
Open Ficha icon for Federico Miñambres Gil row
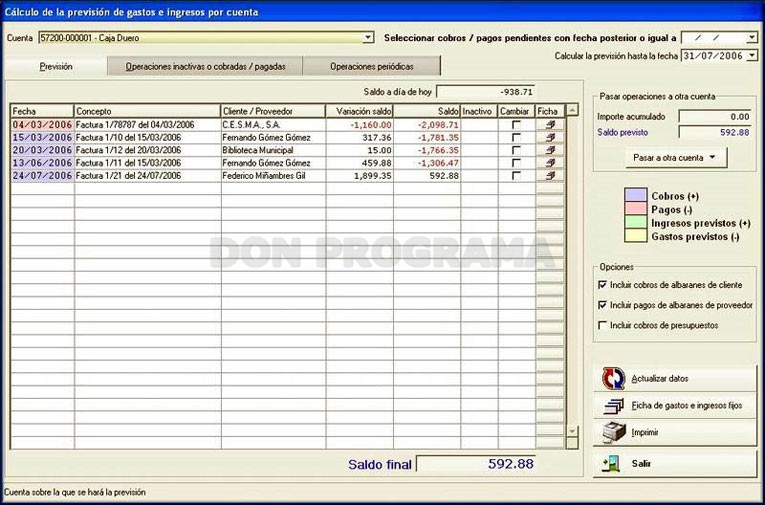tap(550, 176)
